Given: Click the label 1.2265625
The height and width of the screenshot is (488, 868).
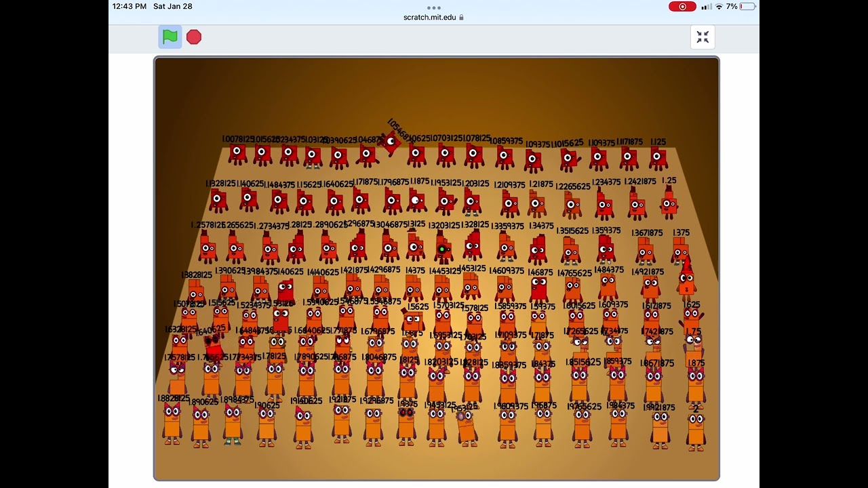Looking at the screenshot, I should (x=573, y=186).
